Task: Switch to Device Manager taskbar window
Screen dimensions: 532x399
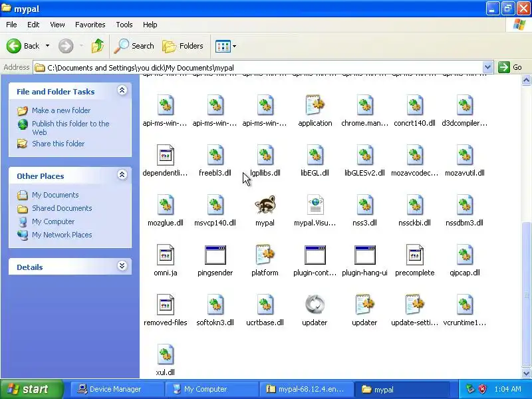Action: point(117,389)
